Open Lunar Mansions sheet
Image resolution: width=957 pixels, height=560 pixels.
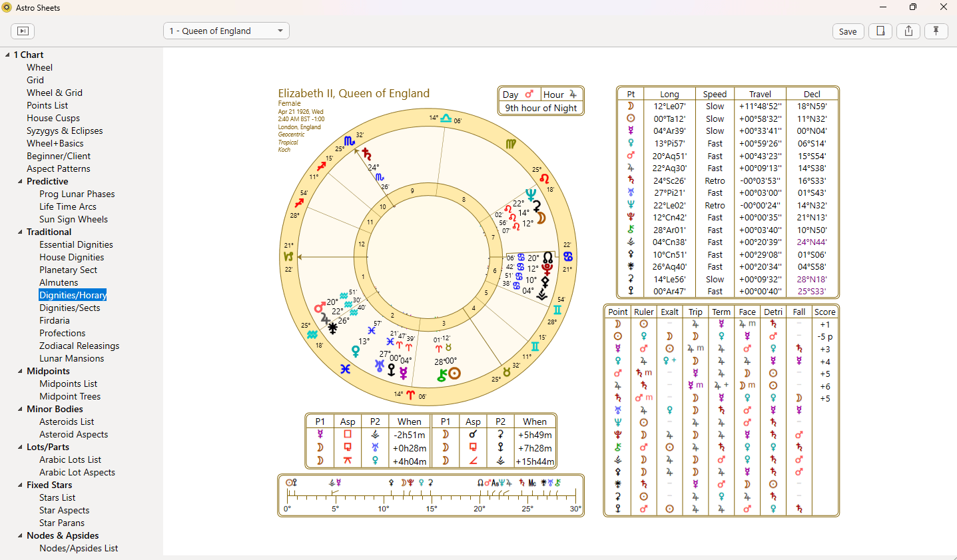pos(72,358)
